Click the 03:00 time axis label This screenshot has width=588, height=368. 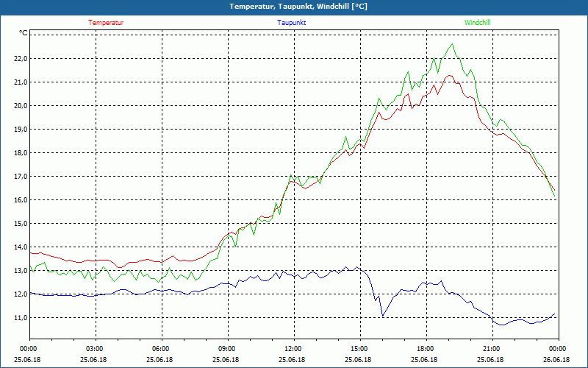pyautogui.click(x=95, y=349)
